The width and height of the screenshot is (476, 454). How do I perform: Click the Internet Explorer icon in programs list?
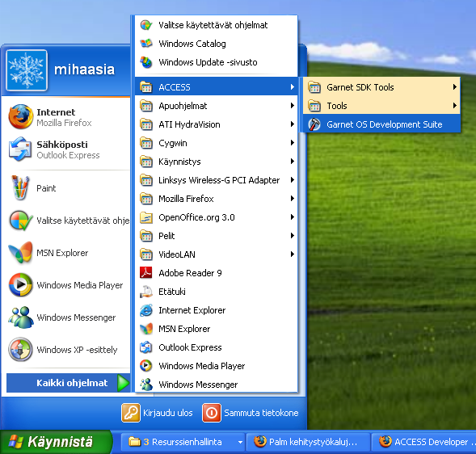pos(146,310)
